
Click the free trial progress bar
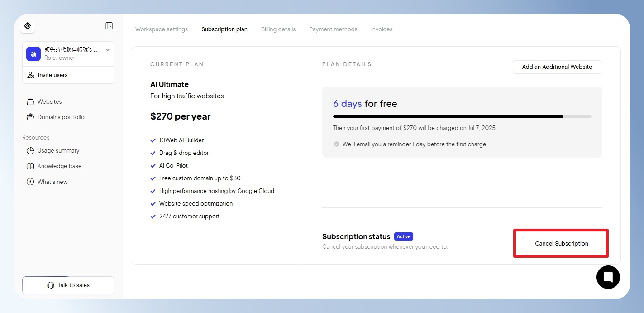[462, 116]
